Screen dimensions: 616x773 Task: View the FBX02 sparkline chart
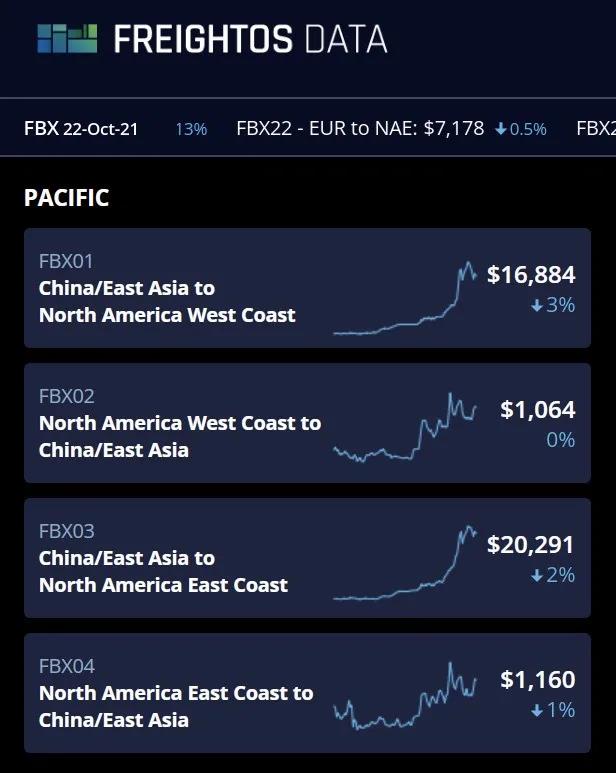pyautogui.click(x=405, y=428)
